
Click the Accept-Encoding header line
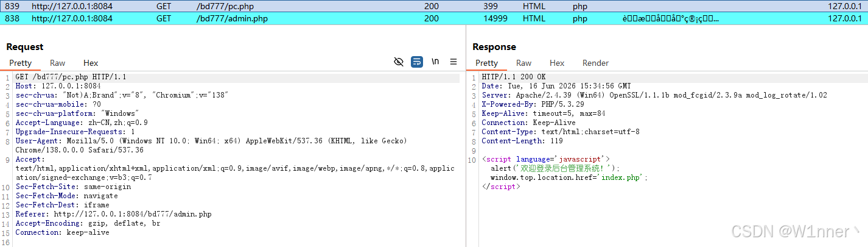coord(88,224)
